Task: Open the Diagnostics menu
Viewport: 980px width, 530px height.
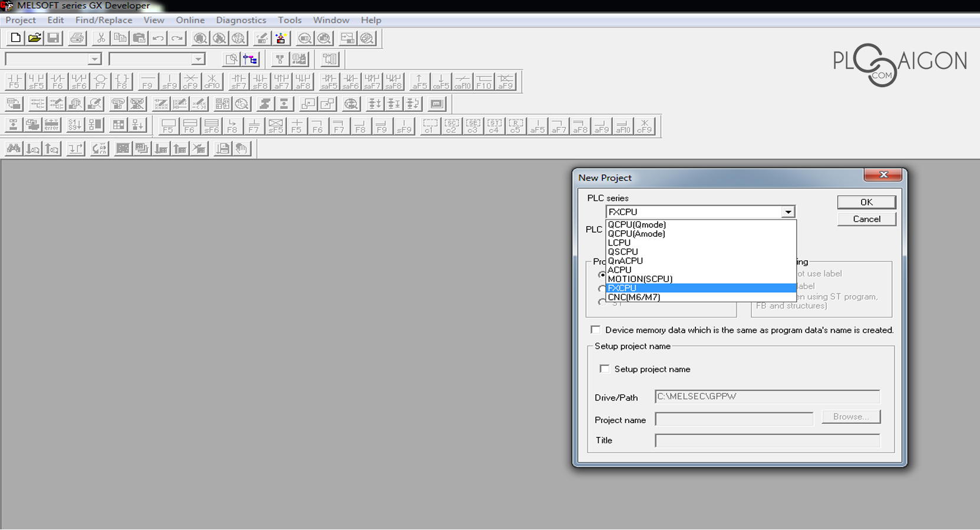Action: (241, 20)
